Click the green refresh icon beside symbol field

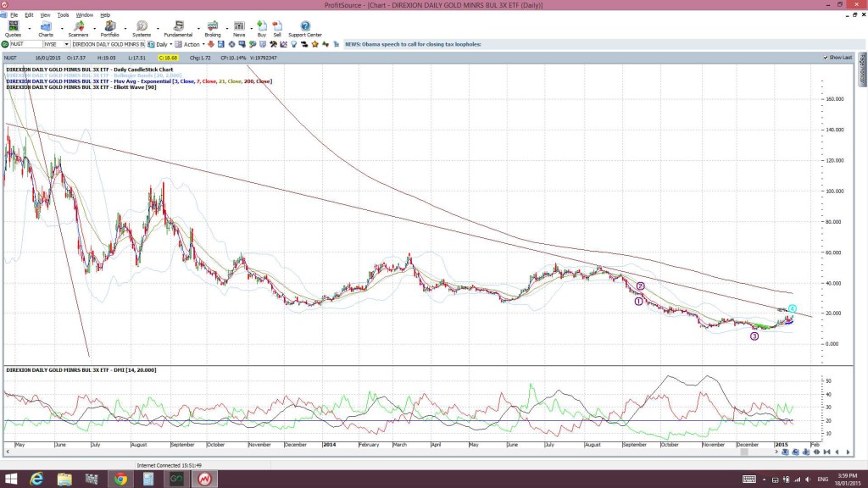point(5,44)
